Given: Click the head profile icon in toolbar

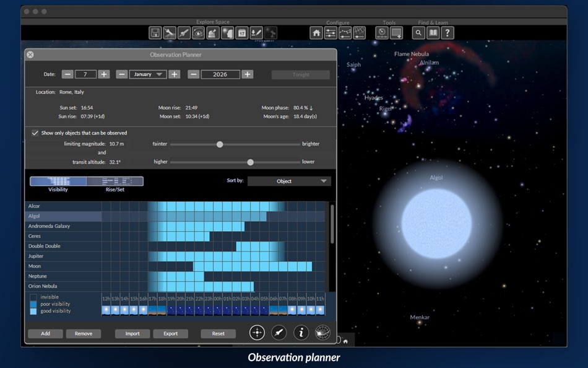Looking at the screenshot, I should coord(227,33).
